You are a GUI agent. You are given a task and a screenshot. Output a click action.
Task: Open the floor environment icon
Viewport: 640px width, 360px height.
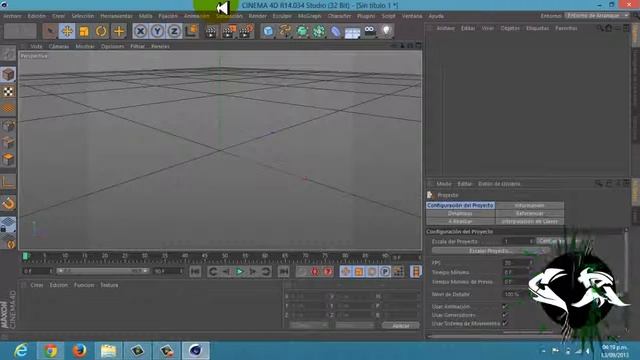tap(352, 32)
